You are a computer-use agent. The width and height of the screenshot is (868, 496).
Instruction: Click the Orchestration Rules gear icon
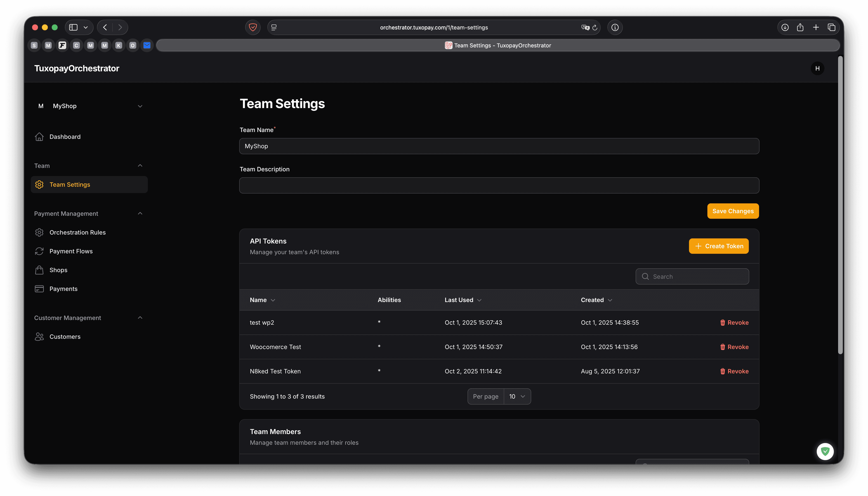point(39,232)
